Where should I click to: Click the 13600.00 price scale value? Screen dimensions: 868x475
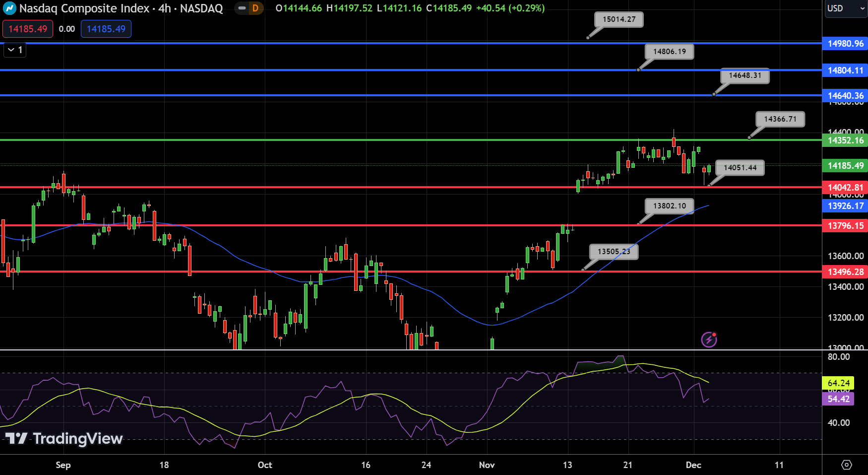[846, 256]
